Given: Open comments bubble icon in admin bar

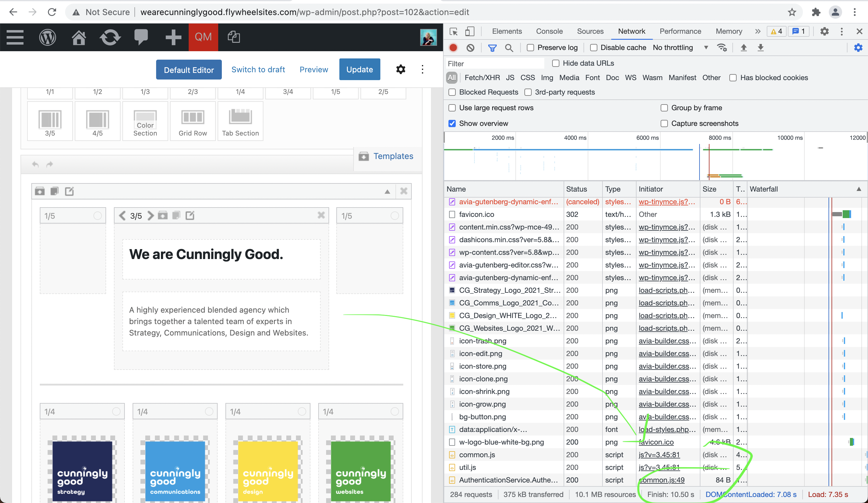Looking at the screenshot, I should click(141, 37).
